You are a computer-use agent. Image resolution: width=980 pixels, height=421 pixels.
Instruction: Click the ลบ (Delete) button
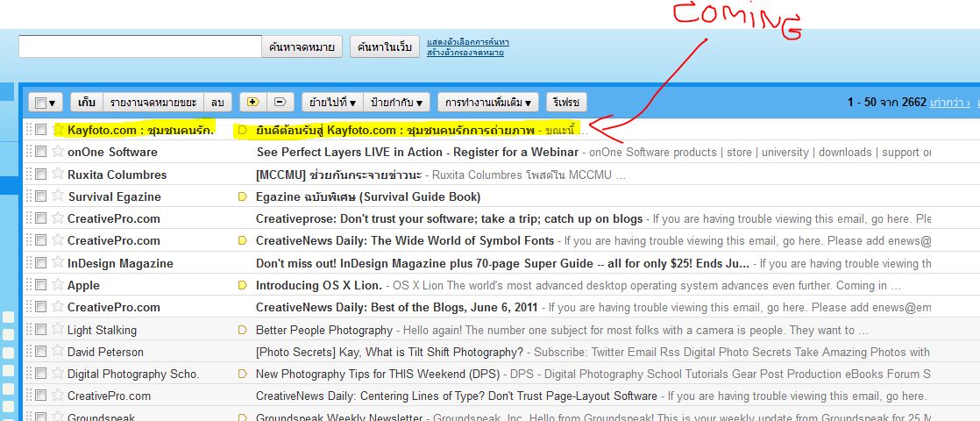(x=217, y=102)
